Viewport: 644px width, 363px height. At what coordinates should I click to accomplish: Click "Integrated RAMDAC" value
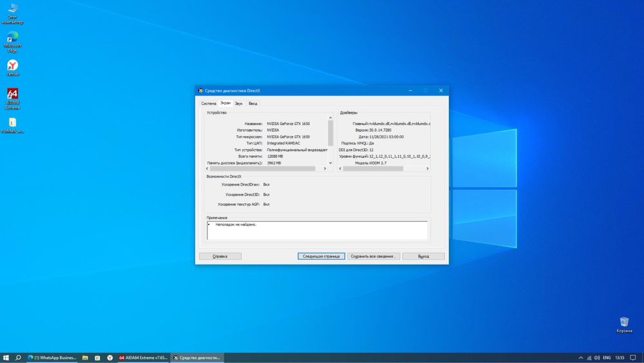pos(283,143)
